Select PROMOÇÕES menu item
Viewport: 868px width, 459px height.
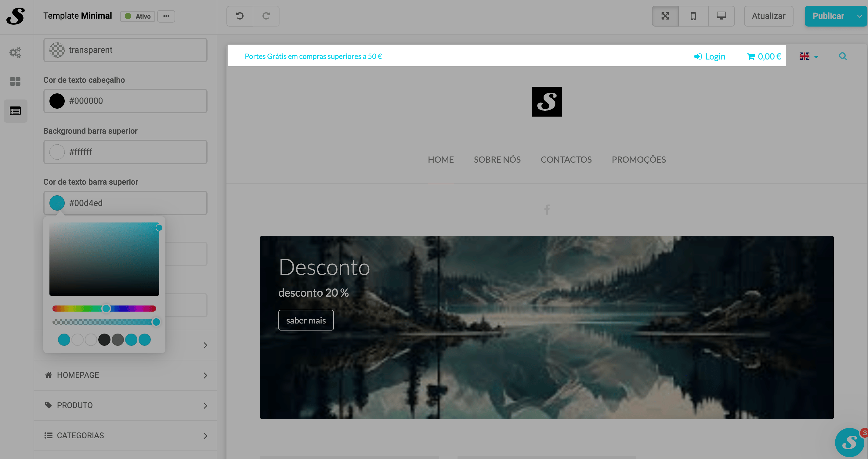638,159
